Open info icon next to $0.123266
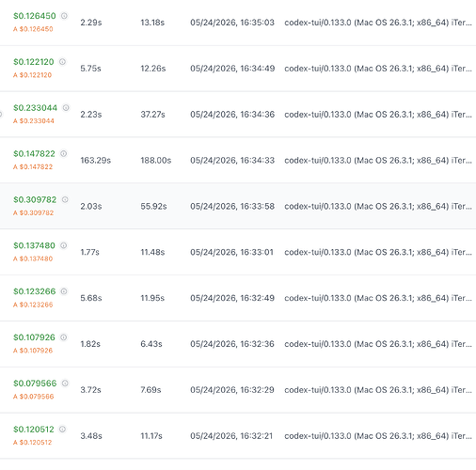The image size is (476, 470). point(64,291)
